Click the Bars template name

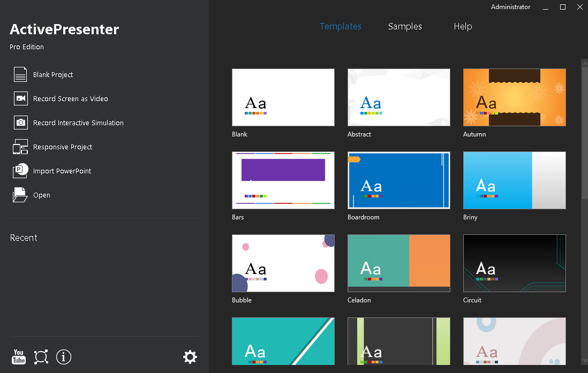(x=238, y=217)
